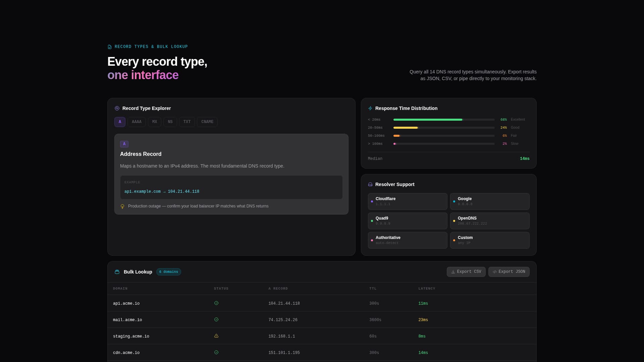Select the Quad9 9.9.9.9 resolver card
The width and height of the screenshot is (644, 362).
pos(408,221)
